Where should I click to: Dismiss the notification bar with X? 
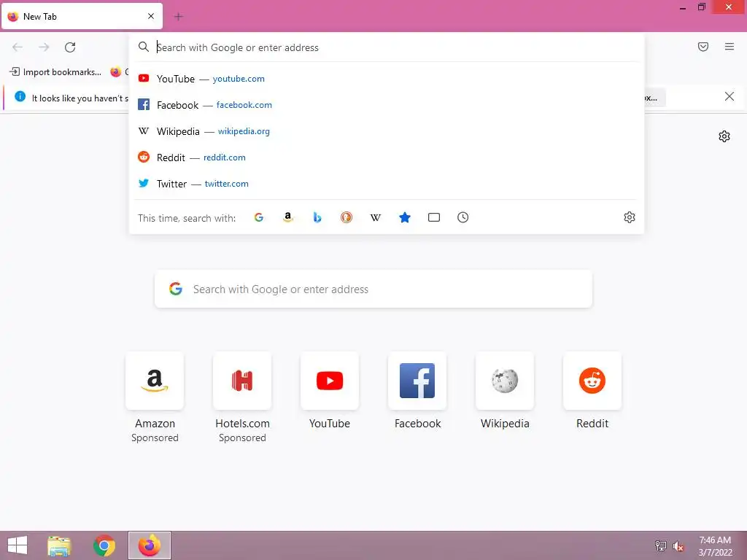click(729, 97)
